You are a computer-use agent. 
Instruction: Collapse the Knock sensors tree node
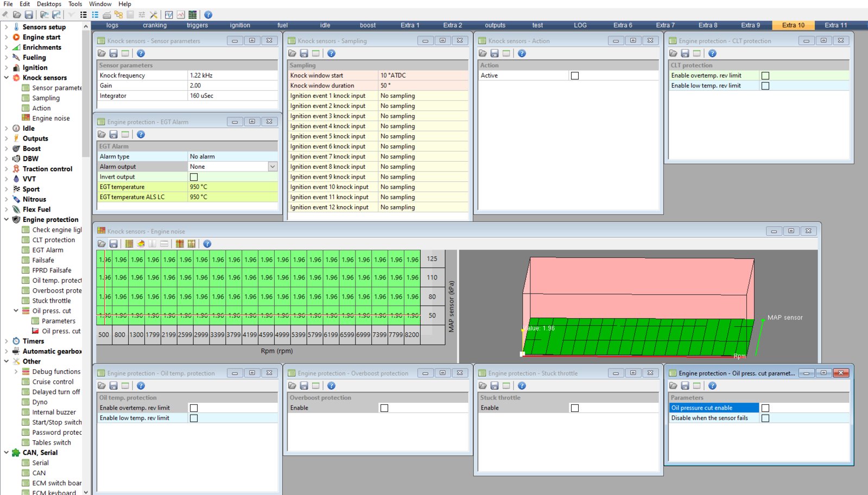pyautogui.click(x=6, y=78)
